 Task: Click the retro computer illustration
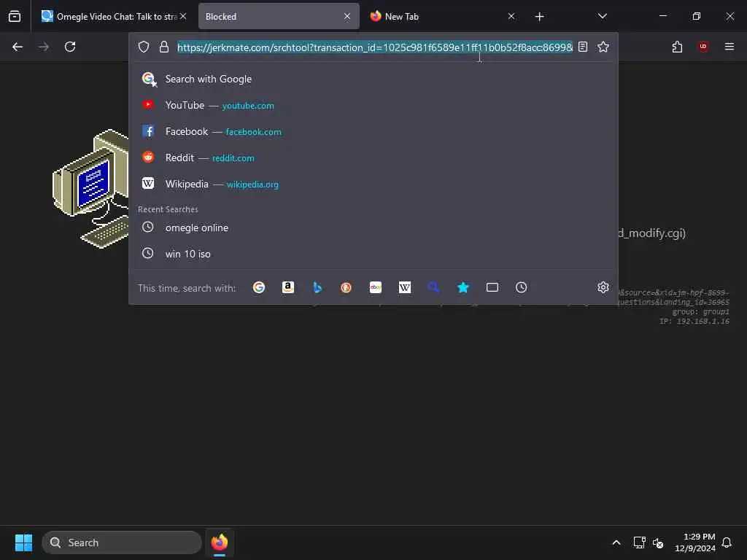point(90,189)
